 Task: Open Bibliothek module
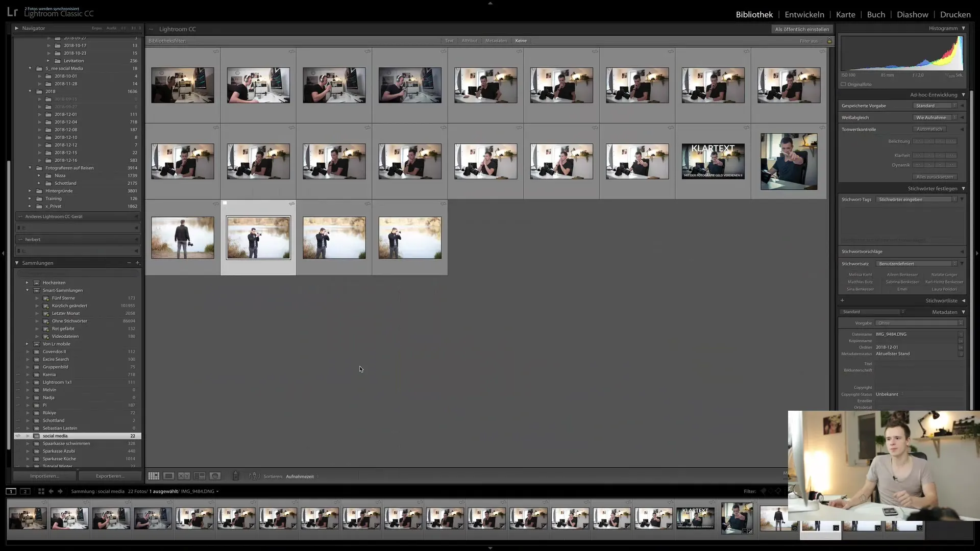click(x=754, y=14)
